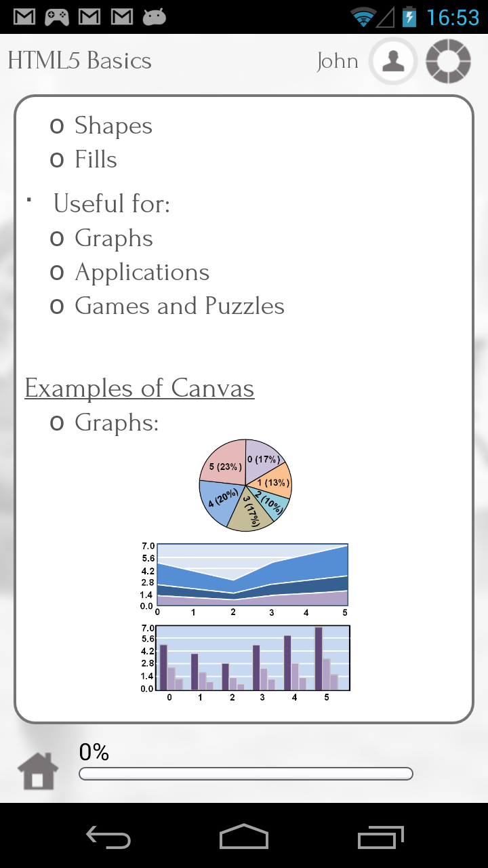The width and height of the screenshot is (488, 868).
Task: Tap the 0% progress bar
Action: tap(244, 773)
